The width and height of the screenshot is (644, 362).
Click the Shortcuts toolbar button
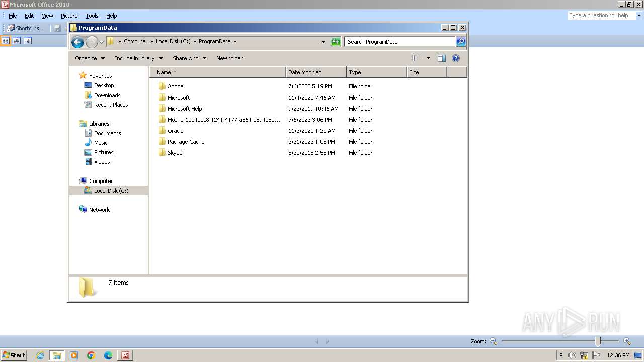[x=26, y=28]
